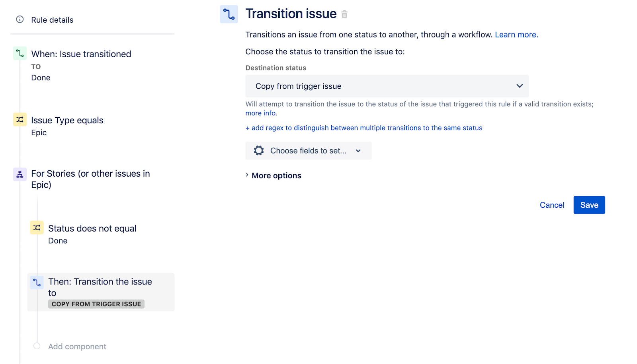The width and height of the screenshot is (637, 364).
Task: Expand the More options section
Action: 276,175
